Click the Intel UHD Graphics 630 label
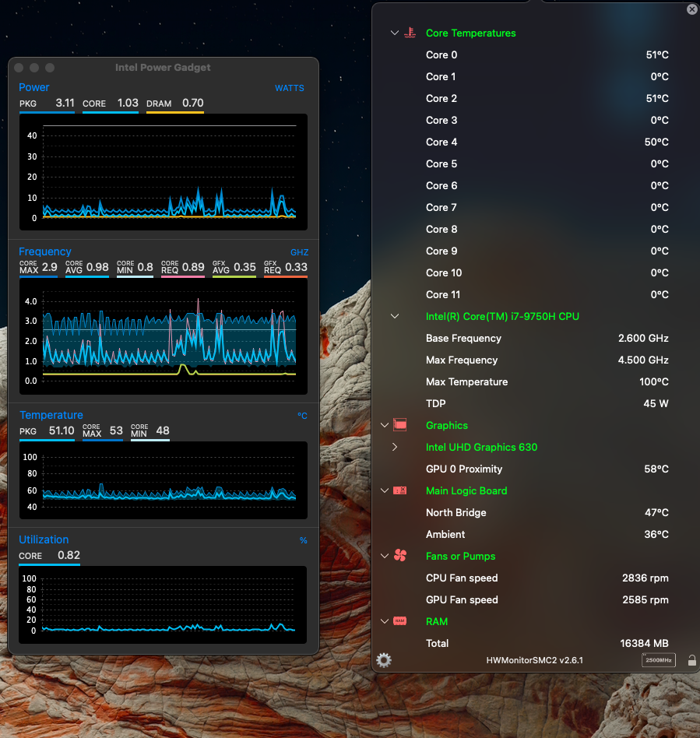The width and height of the screenshot is (700, 738). 481,447
